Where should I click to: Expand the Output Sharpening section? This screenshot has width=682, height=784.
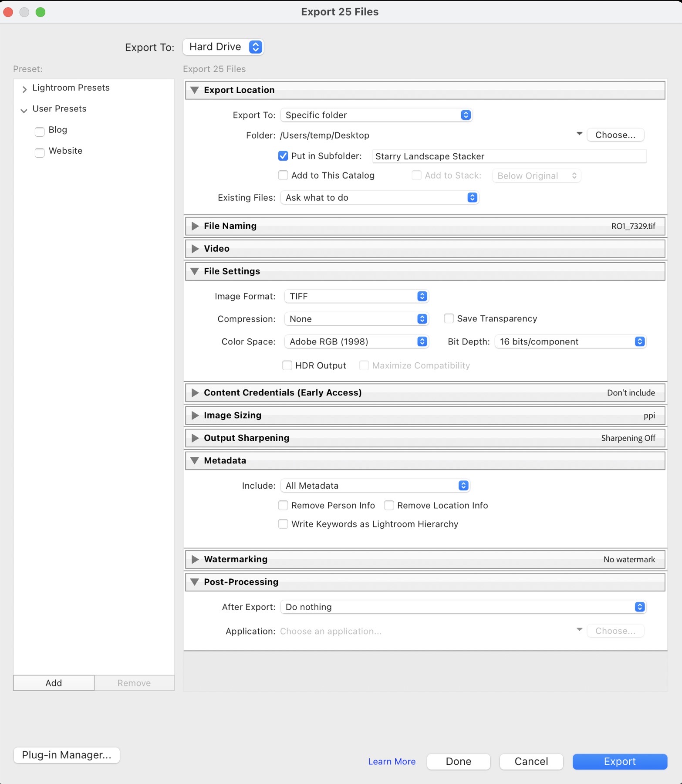(x=195, y=438)
